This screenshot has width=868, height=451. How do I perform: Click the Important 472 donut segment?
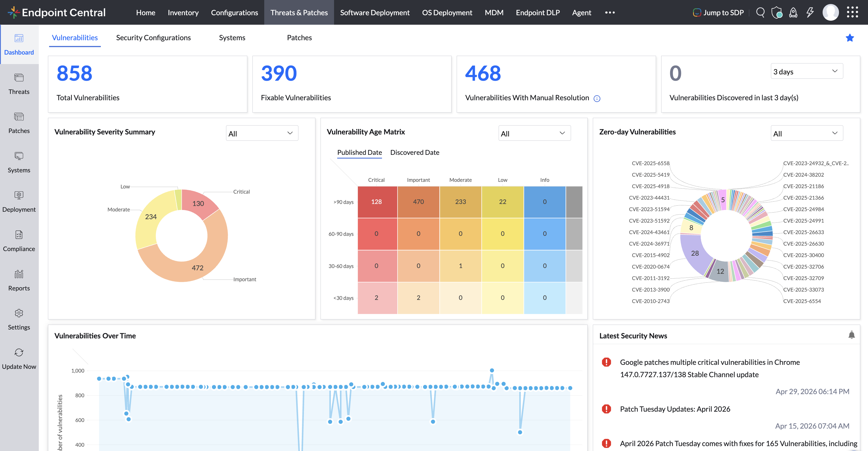(197, 268)
